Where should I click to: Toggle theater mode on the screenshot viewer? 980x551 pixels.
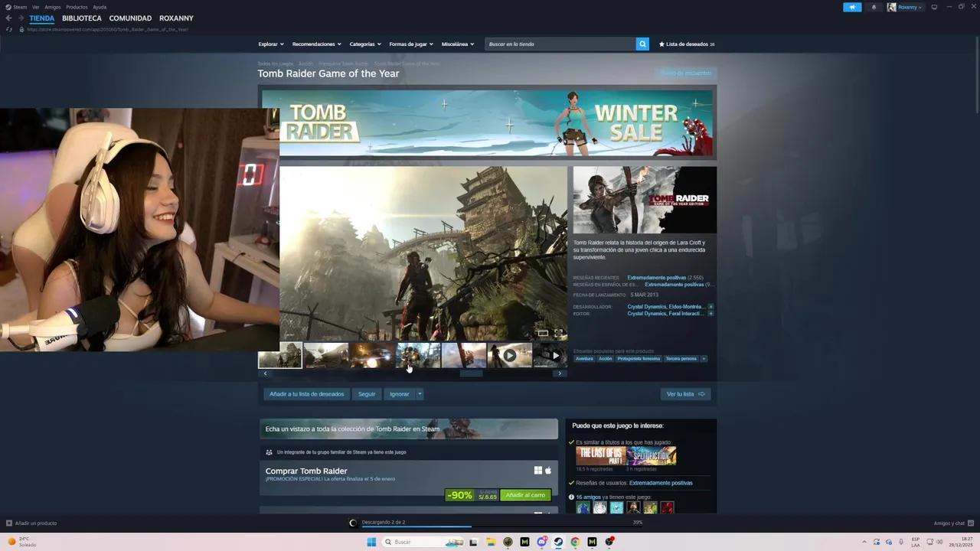[543, 333]
